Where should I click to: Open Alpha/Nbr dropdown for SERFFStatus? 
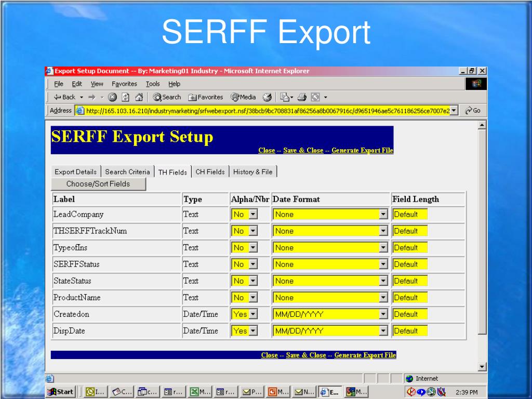pos(254,264)
